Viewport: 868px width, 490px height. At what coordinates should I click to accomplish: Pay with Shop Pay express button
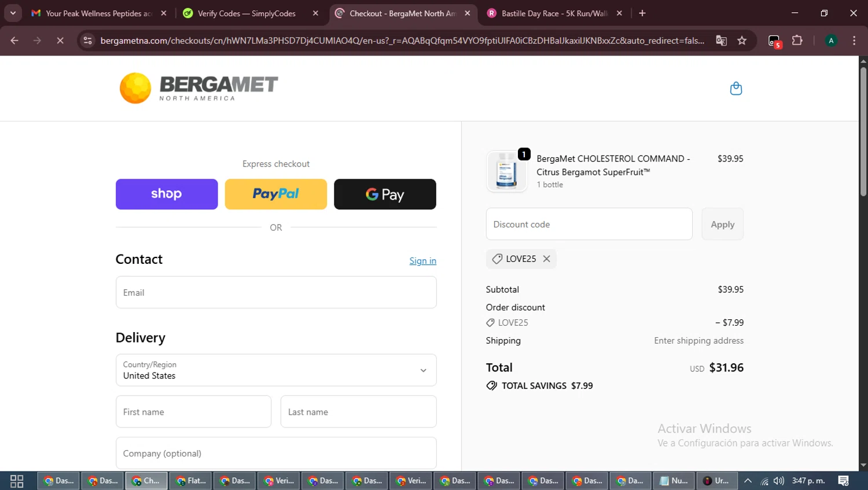coord(167,194)
